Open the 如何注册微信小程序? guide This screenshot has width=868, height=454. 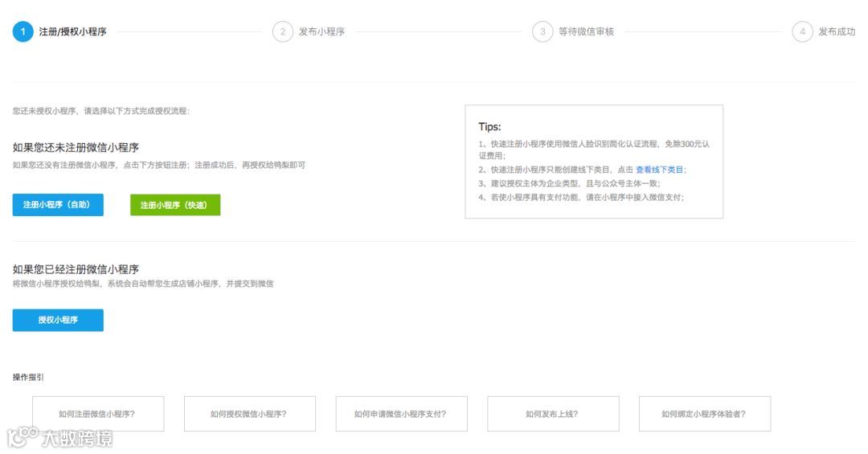pyautogui.click(x=98, y=414)
